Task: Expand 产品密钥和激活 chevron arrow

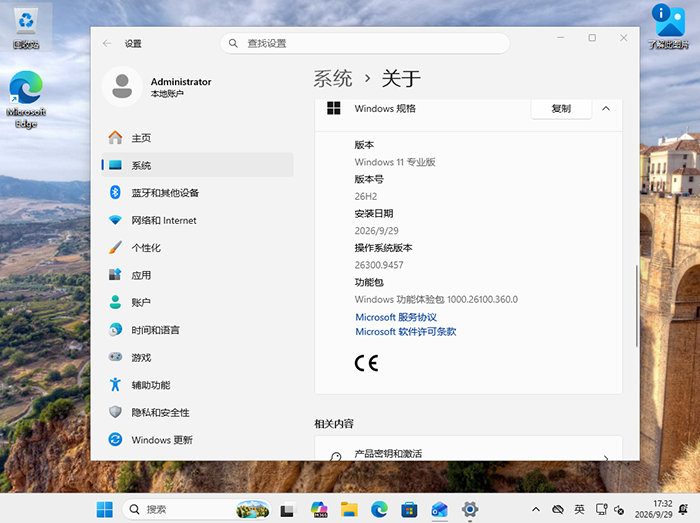Action: (606, 457)
